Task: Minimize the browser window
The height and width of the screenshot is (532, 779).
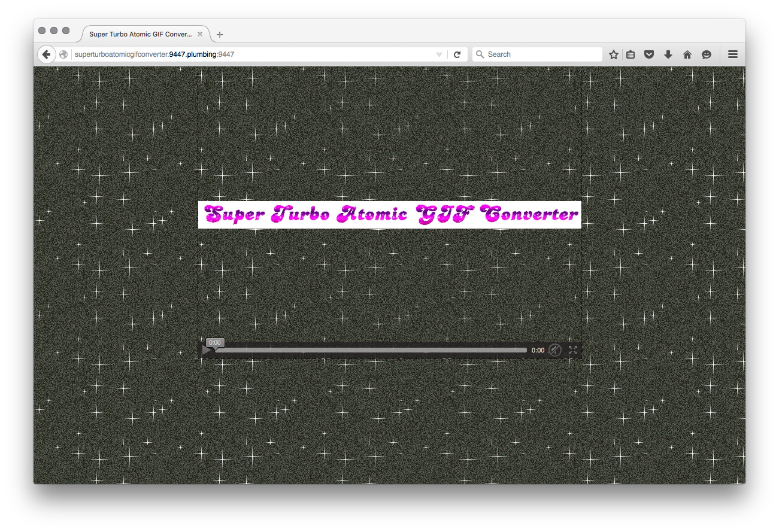Action: 54,31
